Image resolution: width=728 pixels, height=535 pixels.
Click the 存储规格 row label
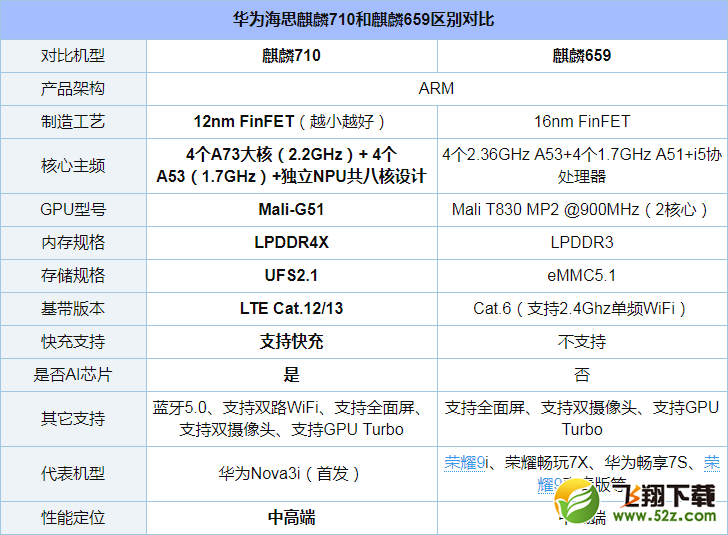coord(73,275)
